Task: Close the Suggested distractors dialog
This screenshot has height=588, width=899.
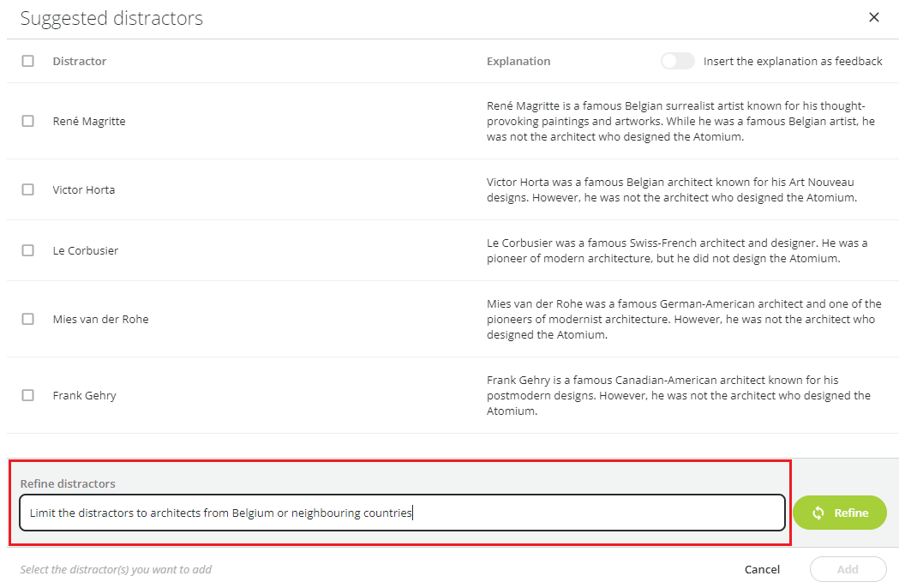Action: point(873,17)
